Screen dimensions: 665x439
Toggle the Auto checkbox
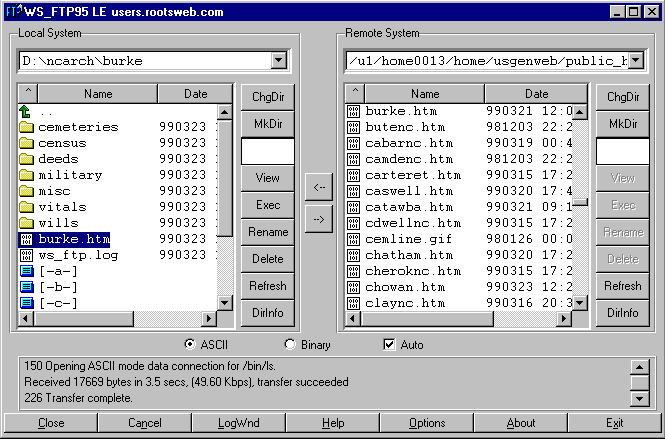tap(390, 345)
